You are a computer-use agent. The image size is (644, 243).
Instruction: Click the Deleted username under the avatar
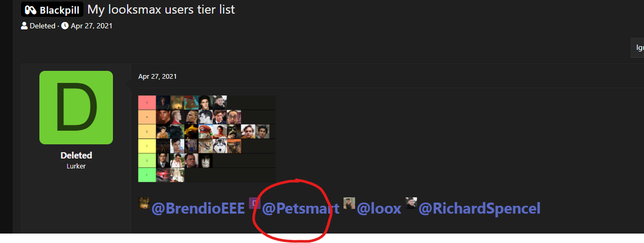tap(76, 155)
